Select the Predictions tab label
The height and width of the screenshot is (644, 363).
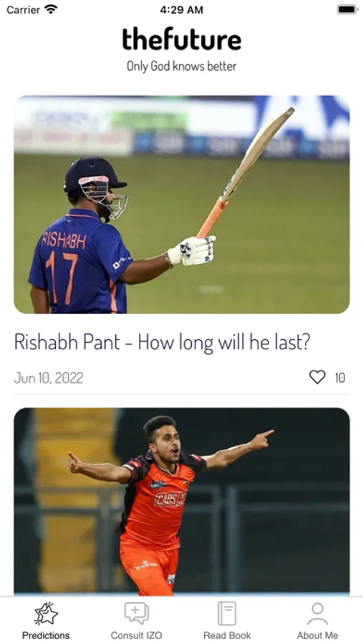click(46, 635)
